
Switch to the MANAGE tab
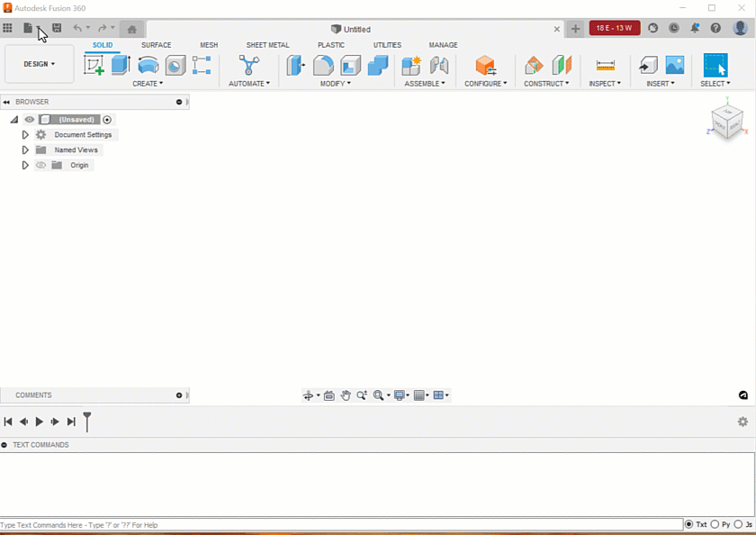pyautogui.click(x=443, y=45)
